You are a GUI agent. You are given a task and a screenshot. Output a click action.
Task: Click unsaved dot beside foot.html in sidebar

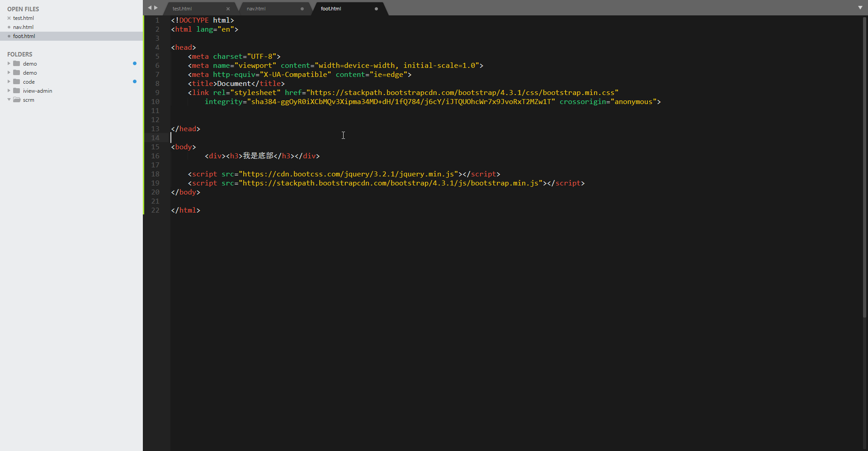pos(9,36)
